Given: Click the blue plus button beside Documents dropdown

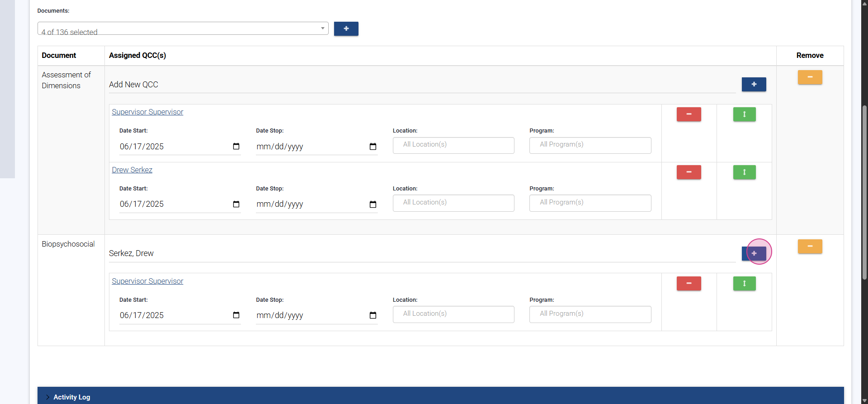Looking at the screenshot, I should pos(346,29).
